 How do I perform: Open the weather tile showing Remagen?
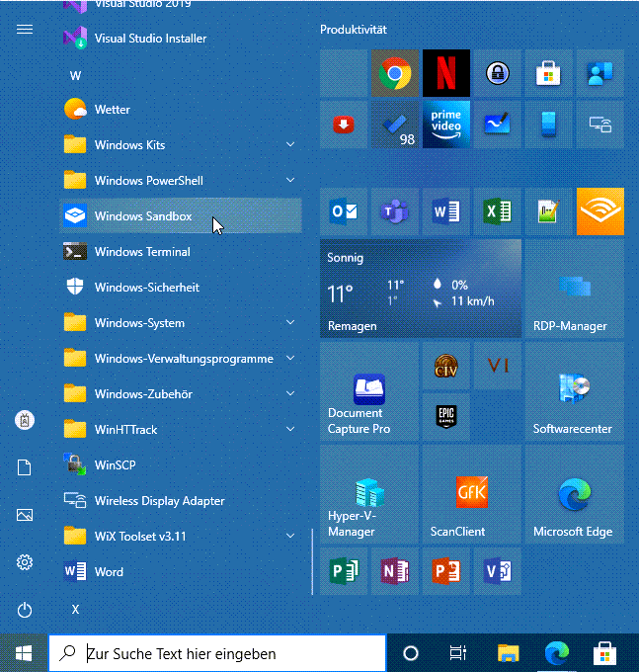[421, 289]
